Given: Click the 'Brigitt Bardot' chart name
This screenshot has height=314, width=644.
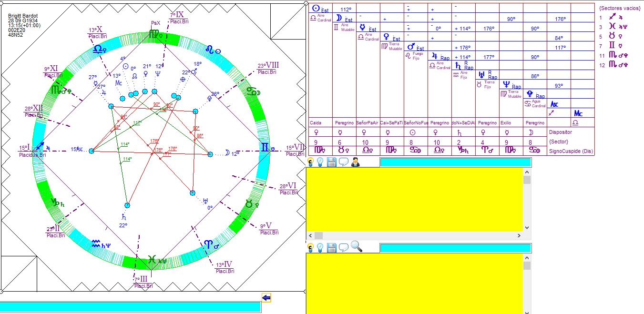Looking at the screenshot, I should (x=22, y=16).
